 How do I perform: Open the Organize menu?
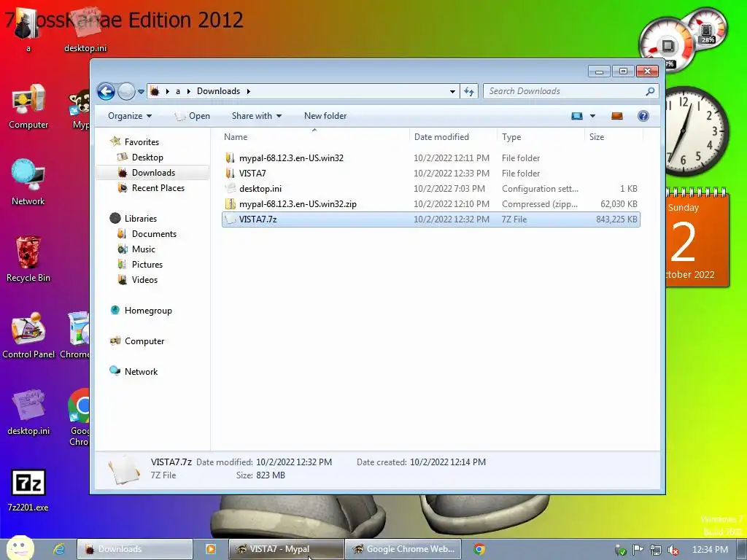point(130,116)
